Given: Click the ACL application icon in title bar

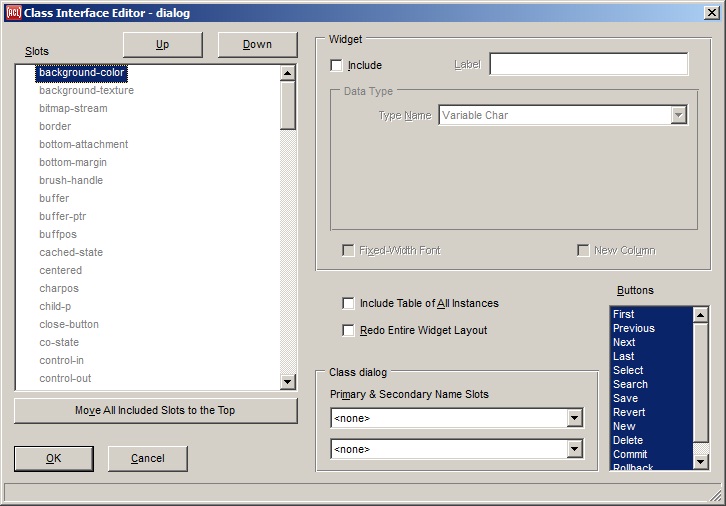Looking at the screenshot, I should pos(12,12).
